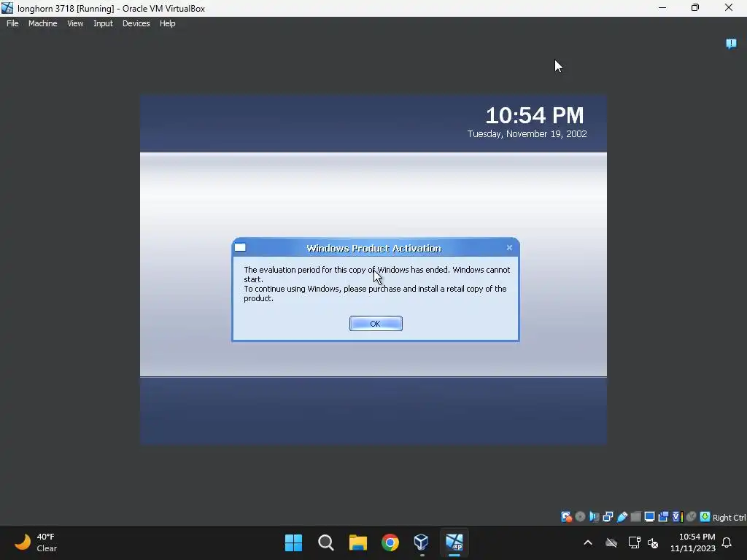Open the View menu

pos(75,23)
